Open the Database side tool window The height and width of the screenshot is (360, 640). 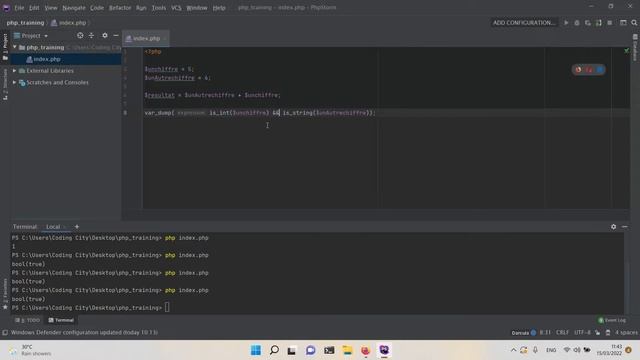pos(635,48)
